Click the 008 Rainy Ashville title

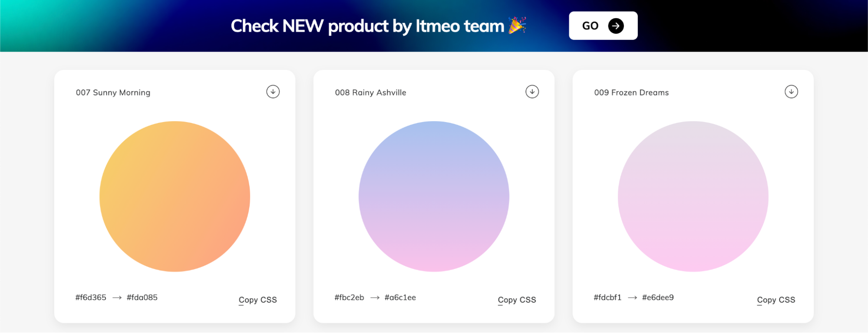[x=370, y=92]
